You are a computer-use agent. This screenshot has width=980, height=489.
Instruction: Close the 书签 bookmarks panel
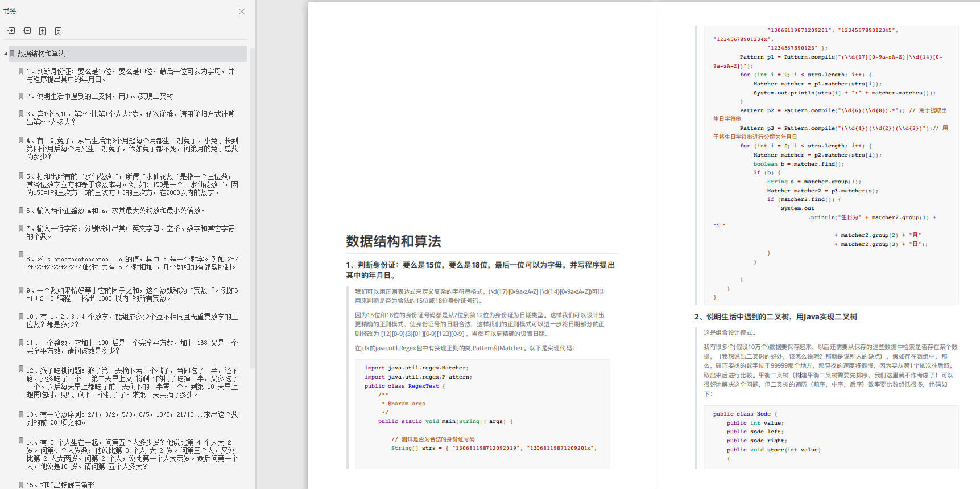tap(242, 11)
